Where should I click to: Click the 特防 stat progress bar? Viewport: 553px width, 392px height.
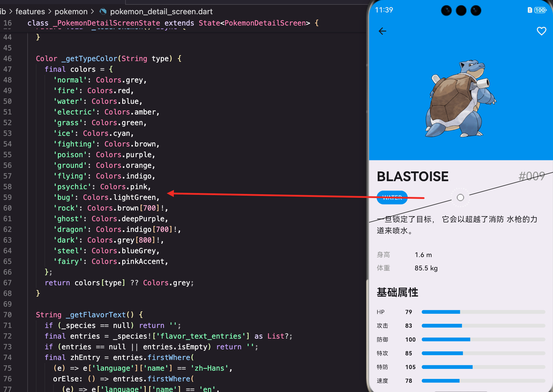tap(483, 367)
